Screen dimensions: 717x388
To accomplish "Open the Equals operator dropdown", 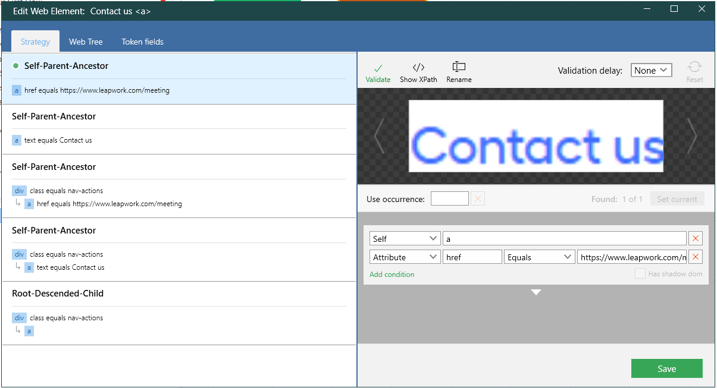I will click(x=539, y=257).
